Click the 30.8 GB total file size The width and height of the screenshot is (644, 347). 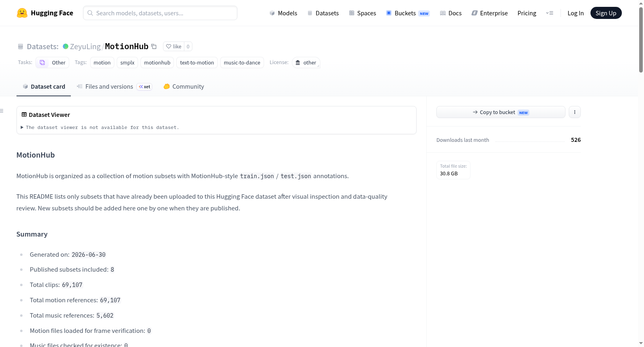(449, 174)
